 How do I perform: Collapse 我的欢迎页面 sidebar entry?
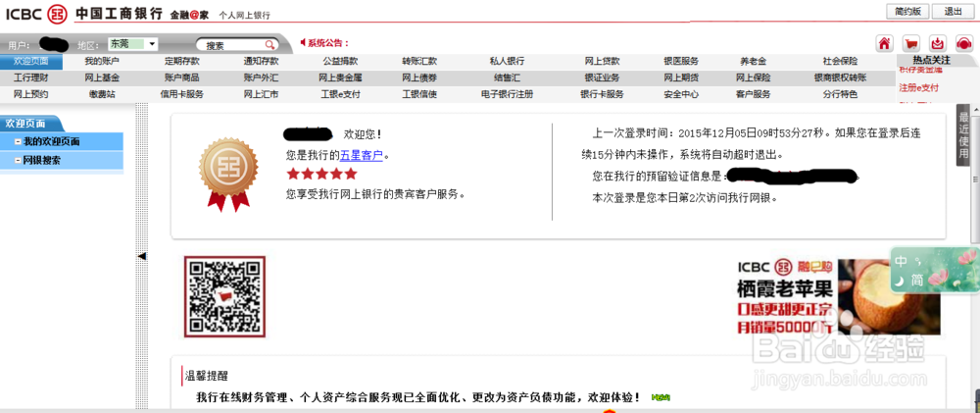coord(18,142)
